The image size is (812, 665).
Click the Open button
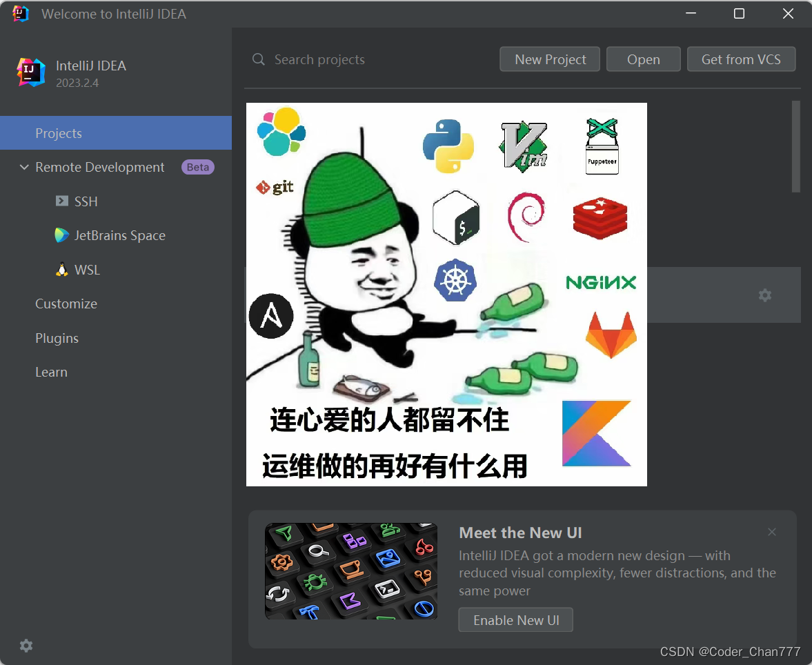click(x=643, y=59)
